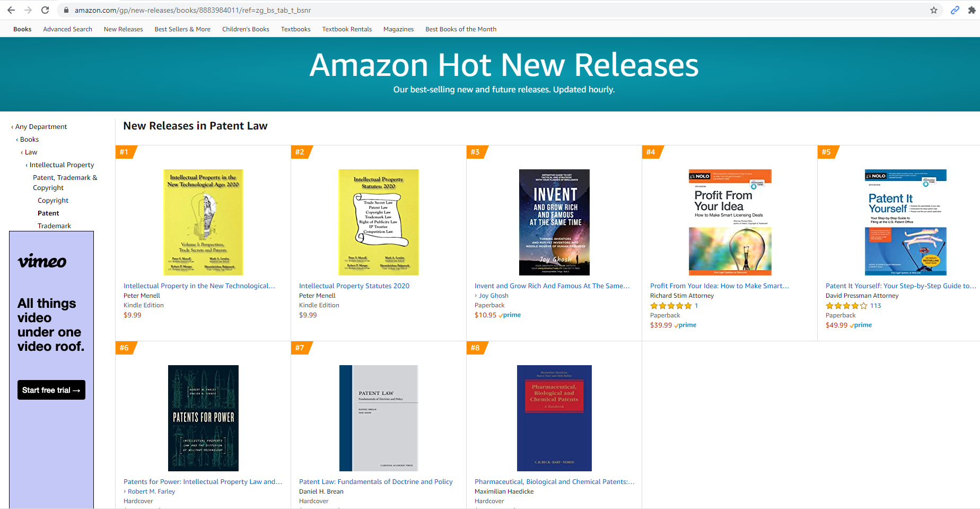
Task: Click author link Joy Ghosh
Action: tap(493, 296)
